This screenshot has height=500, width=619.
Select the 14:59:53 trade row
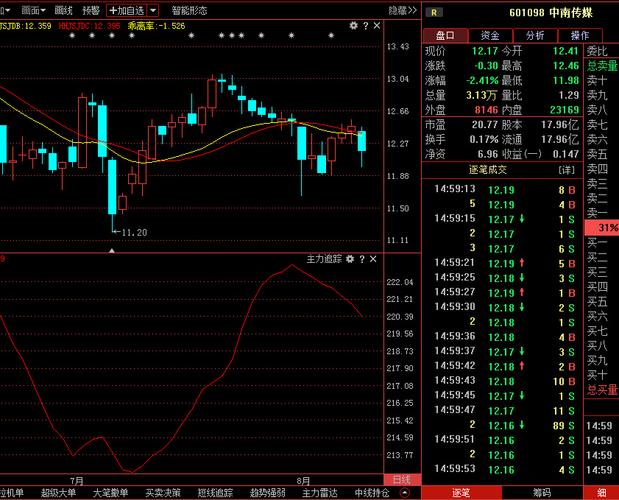pos(504,470)
